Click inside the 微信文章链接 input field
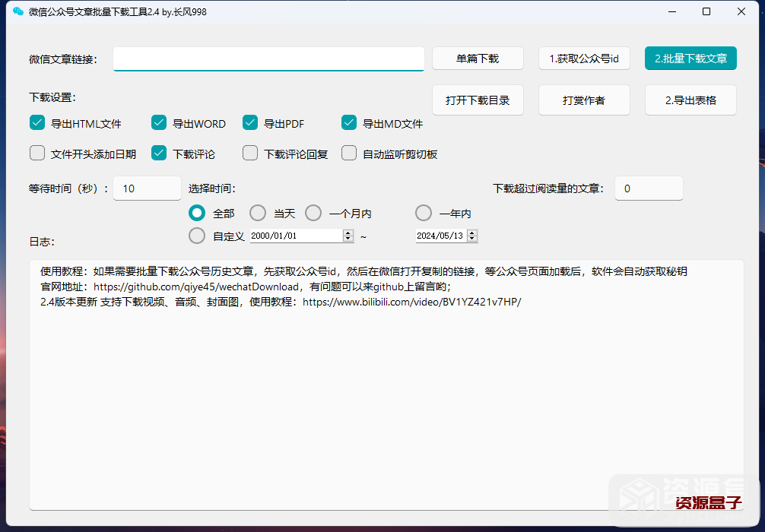 click(268, 58)
